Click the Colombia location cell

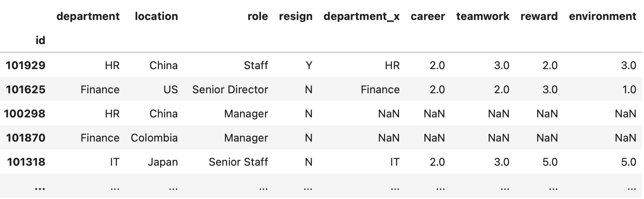click(x=154, y=138)
